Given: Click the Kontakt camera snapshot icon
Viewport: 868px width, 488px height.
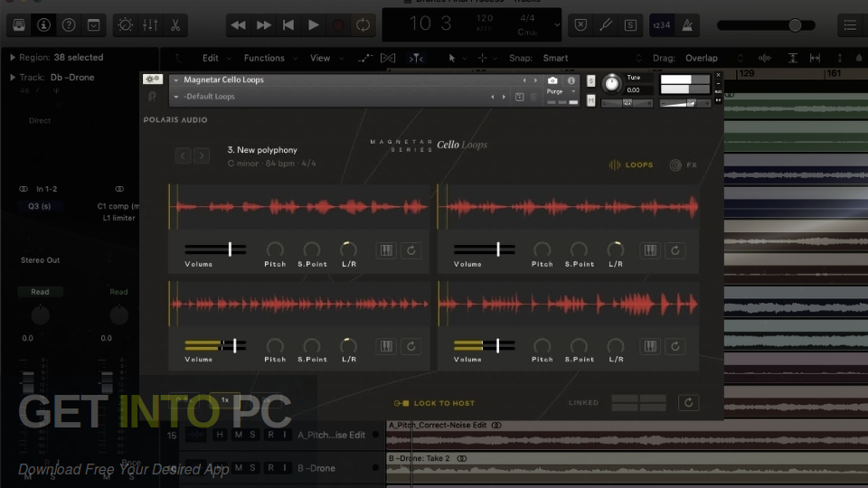Looking at the screenshot, I should pyautogui.click(x=552, y=80).
